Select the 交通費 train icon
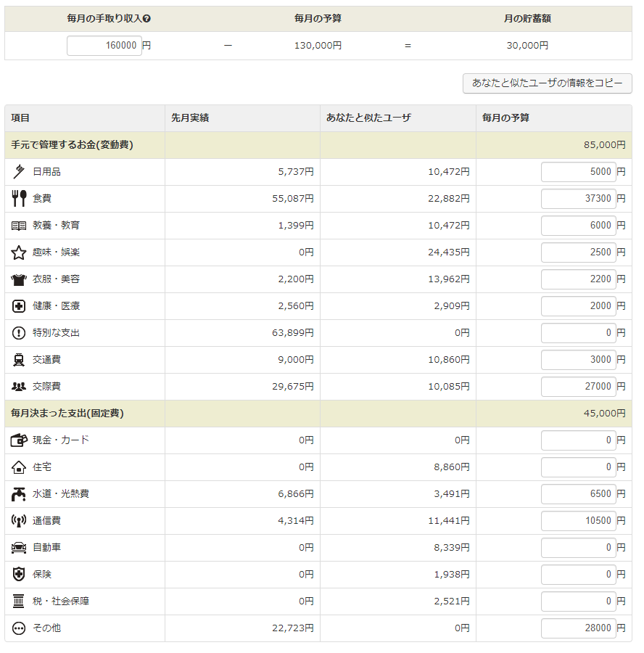 pyautogui.click(x=16, y=359)
